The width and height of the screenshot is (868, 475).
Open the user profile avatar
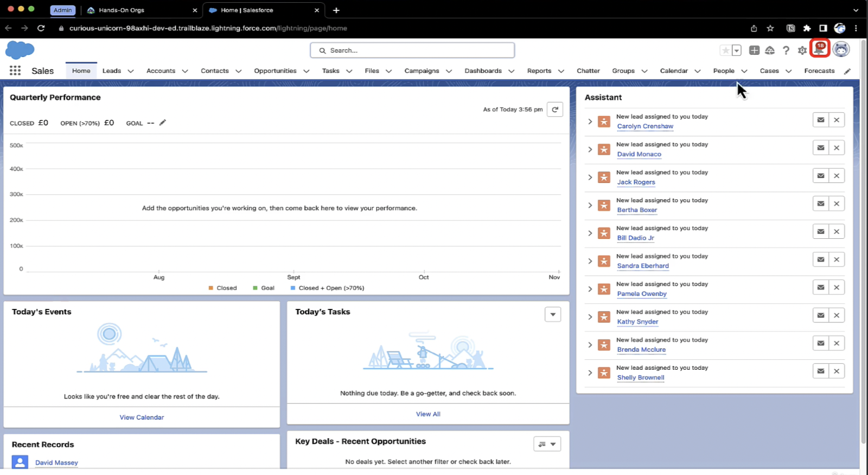coord(841,49)
